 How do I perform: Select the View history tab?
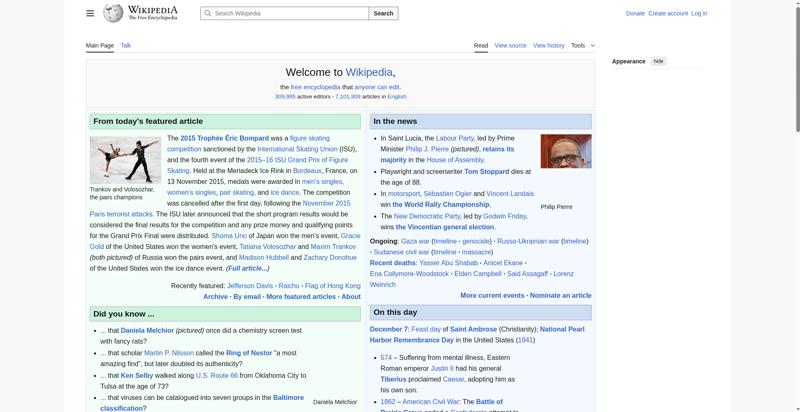click(548, 45)
